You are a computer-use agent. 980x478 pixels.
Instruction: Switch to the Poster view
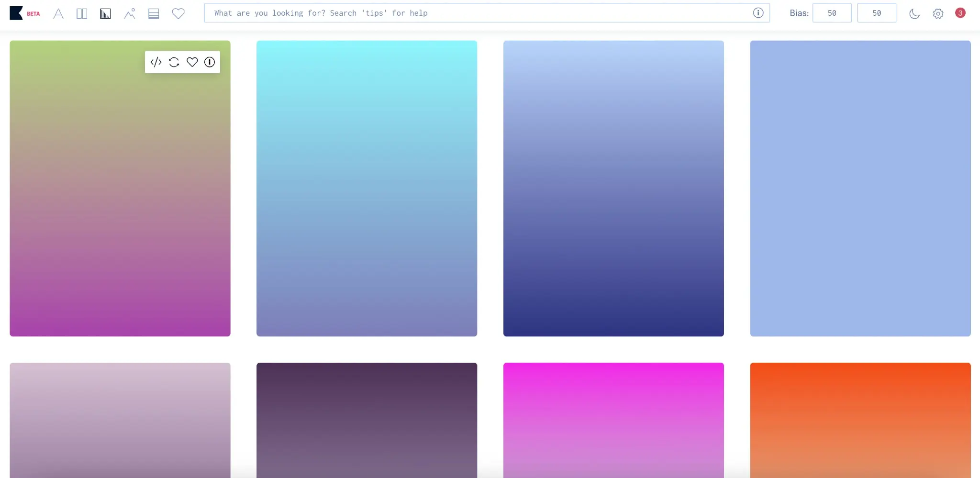(81, 13)
